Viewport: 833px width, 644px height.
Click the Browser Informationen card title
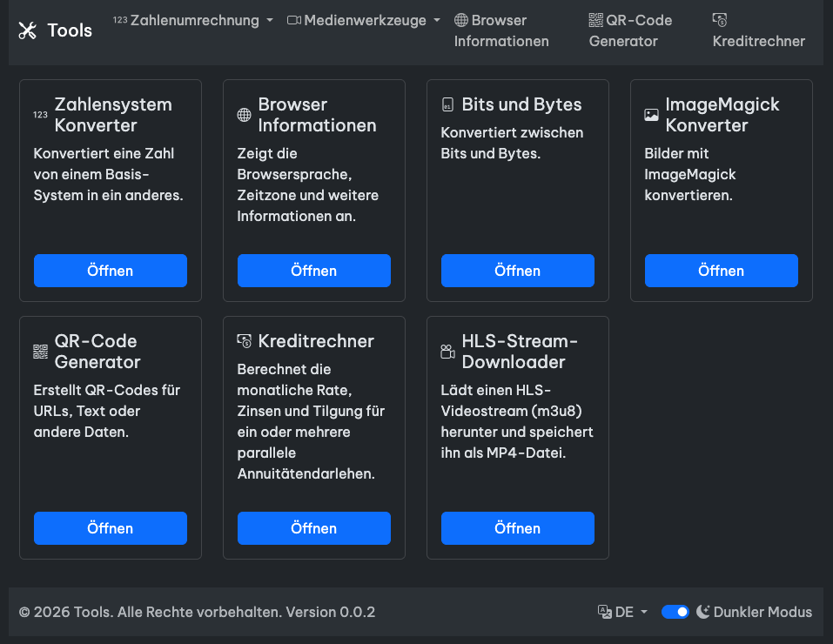[317, 115]
